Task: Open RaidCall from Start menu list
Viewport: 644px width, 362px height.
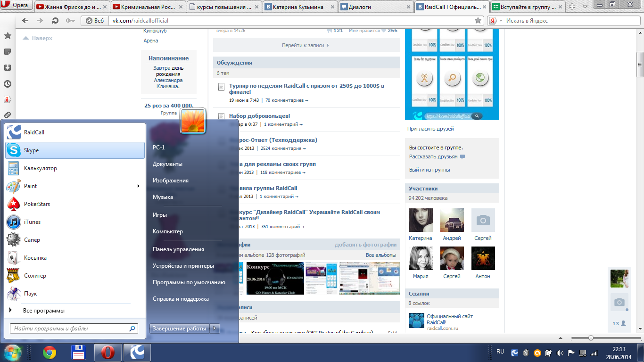Action: tap(75, 132)
